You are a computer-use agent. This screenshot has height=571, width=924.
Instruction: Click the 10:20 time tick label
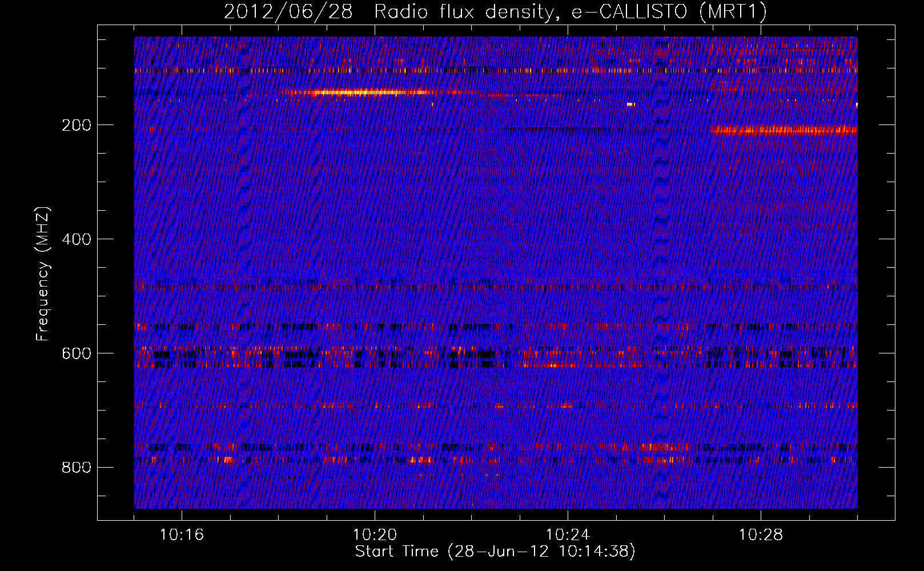coord(375,535)
